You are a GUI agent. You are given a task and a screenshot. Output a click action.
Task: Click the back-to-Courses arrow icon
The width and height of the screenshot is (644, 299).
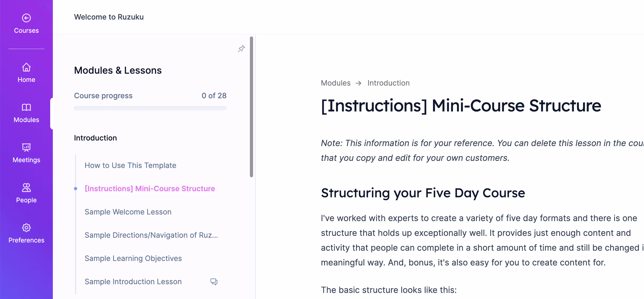(x=26, y=18)
